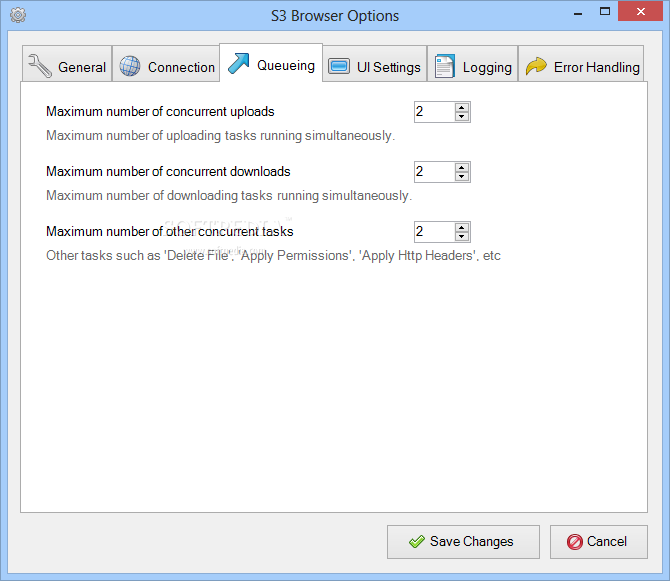
Task: Click 'Maximum number of uploading tasks running simultaneously.' text
Action: [x=220, y=135]
